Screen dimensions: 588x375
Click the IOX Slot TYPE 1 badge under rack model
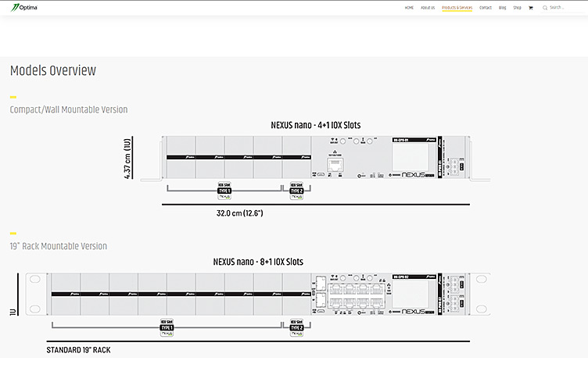click(167, 328)
